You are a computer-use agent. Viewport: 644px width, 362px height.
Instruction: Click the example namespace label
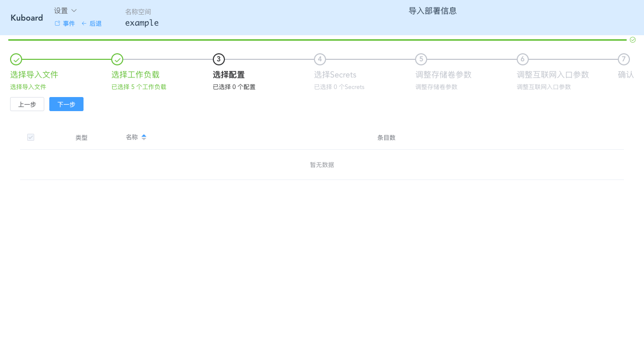coord(141,23)
